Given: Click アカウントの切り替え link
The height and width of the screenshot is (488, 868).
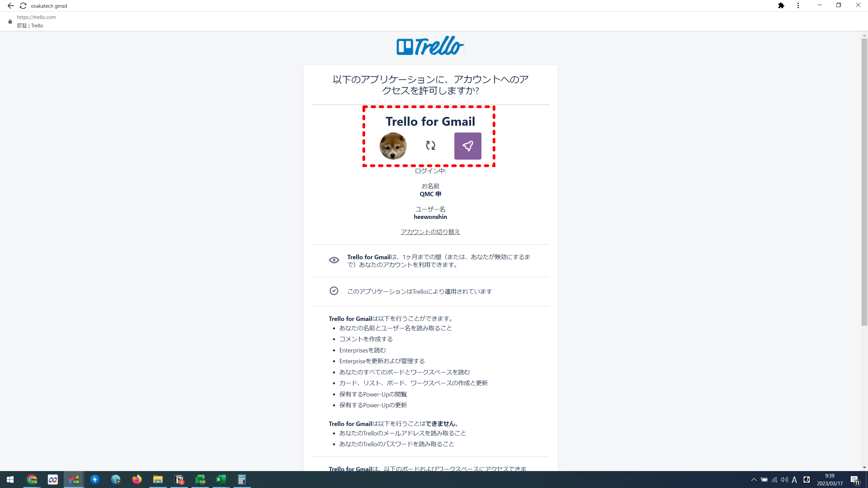Looking at the screenshot, I should tap(430, 232).
